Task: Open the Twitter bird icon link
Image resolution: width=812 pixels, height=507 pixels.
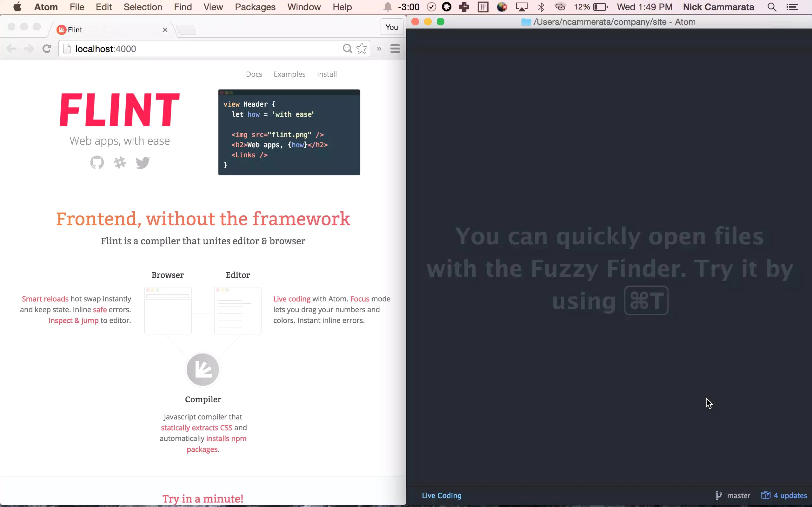Action: [143, 163]
